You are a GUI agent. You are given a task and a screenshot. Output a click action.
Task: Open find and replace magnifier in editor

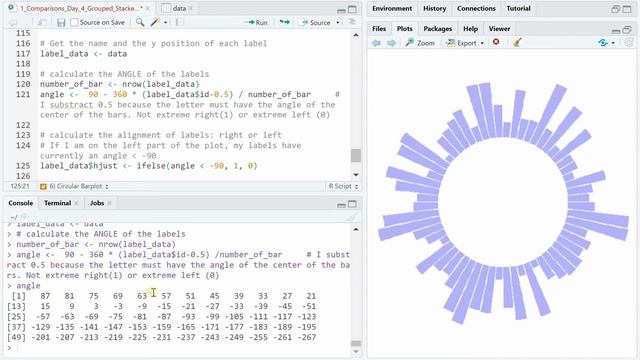[x=140, y=22]
